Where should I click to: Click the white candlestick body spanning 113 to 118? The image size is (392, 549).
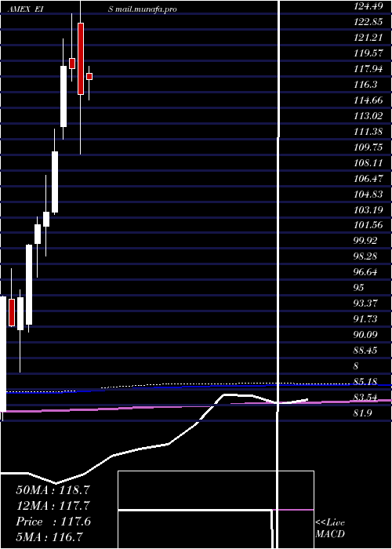[x=64, y=96]
